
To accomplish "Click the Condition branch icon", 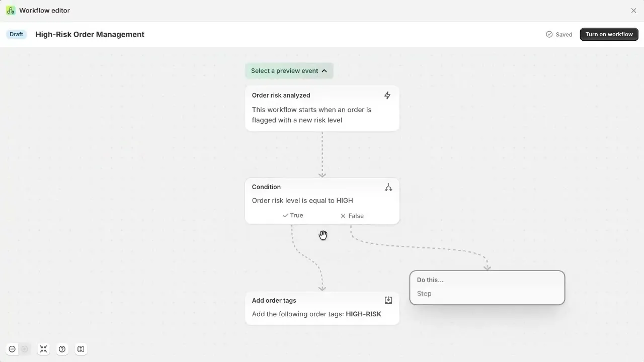I will 388,187.
